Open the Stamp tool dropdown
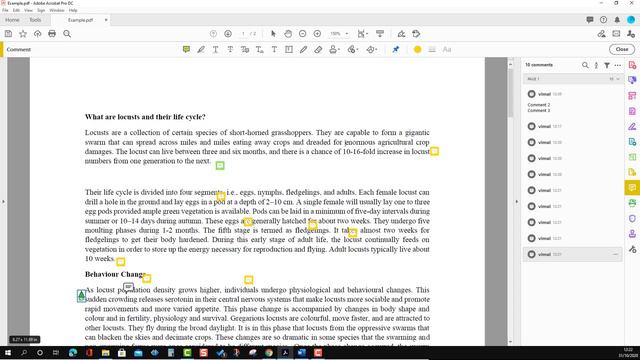This screenshot has height=360, width=640. [334, 49]
